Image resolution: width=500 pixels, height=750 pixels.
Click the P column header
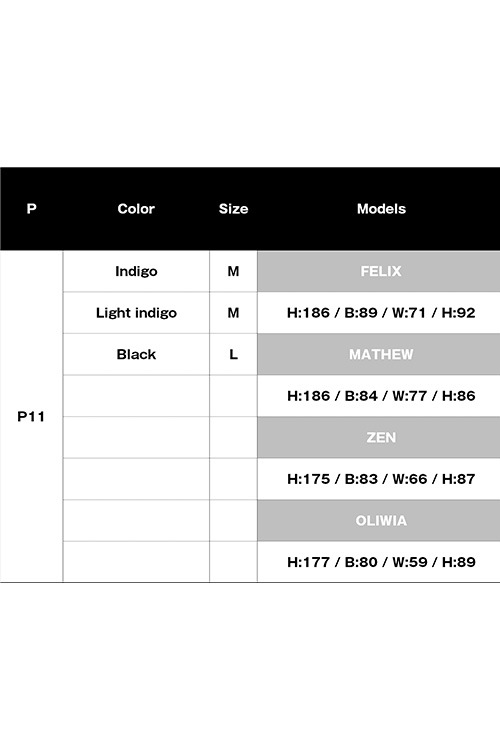pos(32,209)
